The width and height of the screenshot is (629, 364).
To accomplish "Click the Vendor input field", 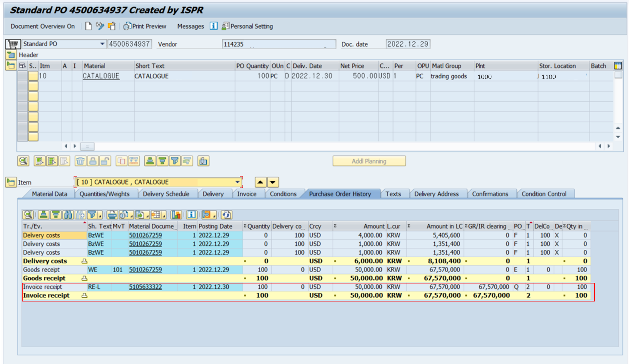I will 278,44.
